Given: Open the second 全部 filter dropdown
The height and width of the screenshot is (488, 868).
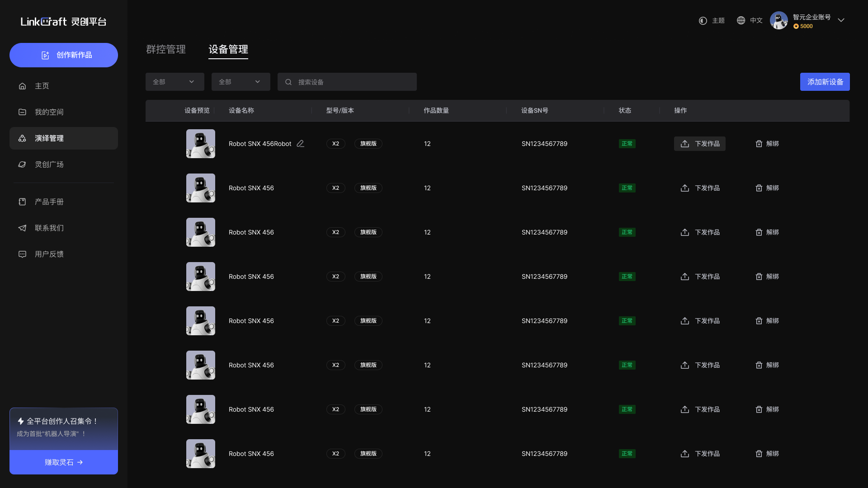Looking at the screenshot, I should [x=241, y=82].
